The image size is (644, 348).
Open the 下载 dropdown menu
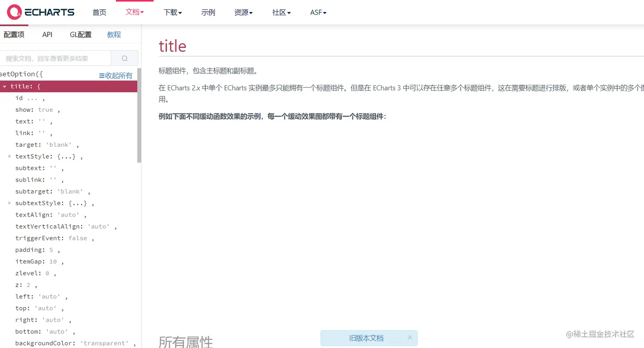coord(172,12)
